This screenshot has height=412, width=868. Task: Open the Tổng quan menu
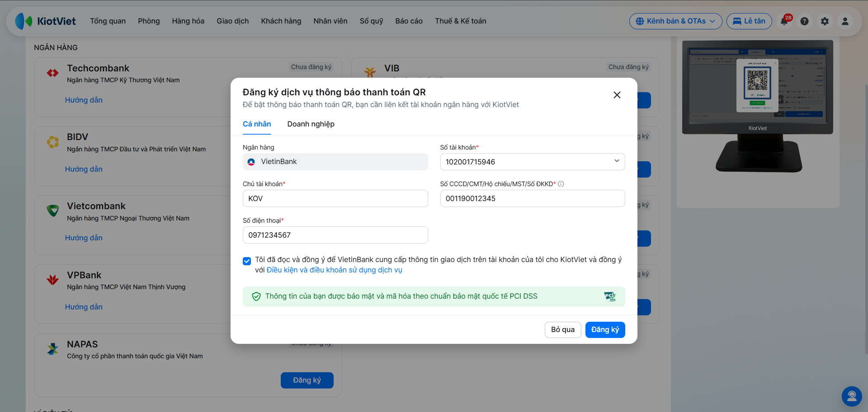(108, 21)
